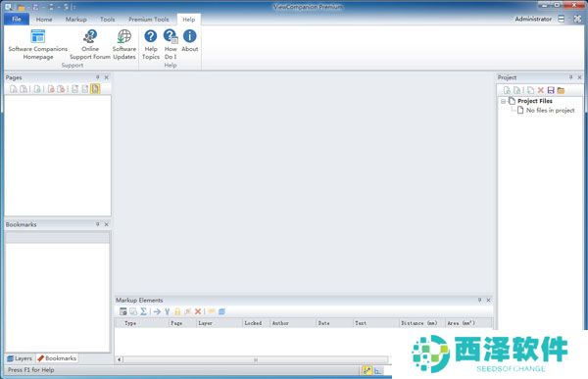The height and width of the screenshot is (379, 588).
Task: Switch to the Home ribbon tab
Action: coord(44,20)
